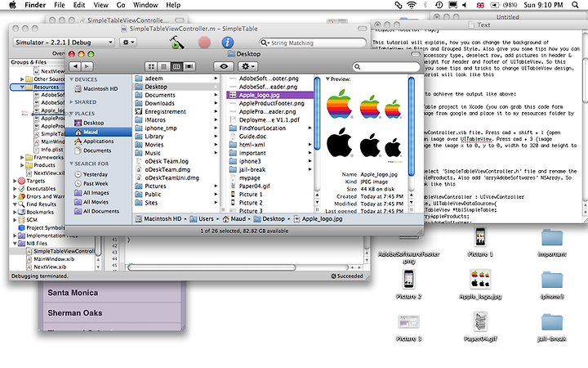Switch Finder to column view
This screenshot has height=368, width=588.
176,66
